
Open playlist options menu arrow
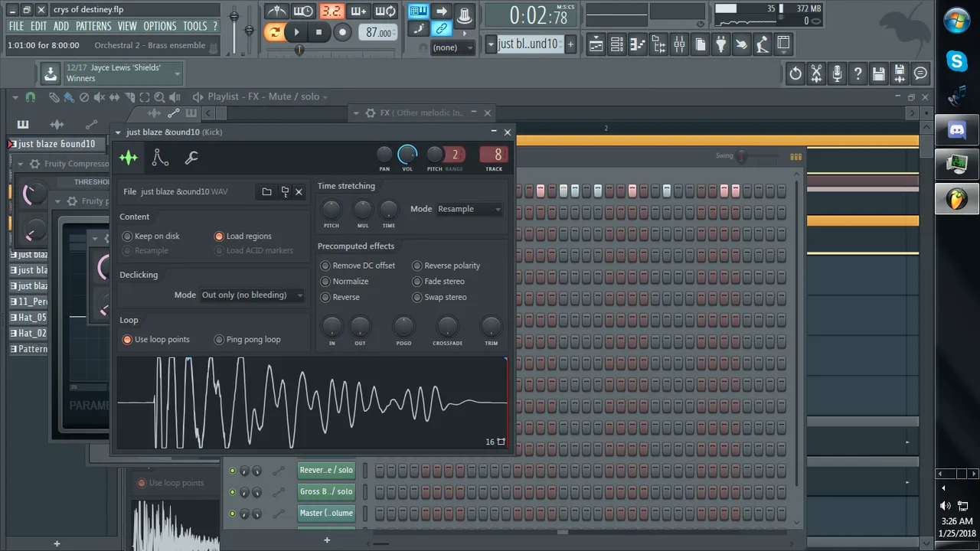[x=15, y=97]
